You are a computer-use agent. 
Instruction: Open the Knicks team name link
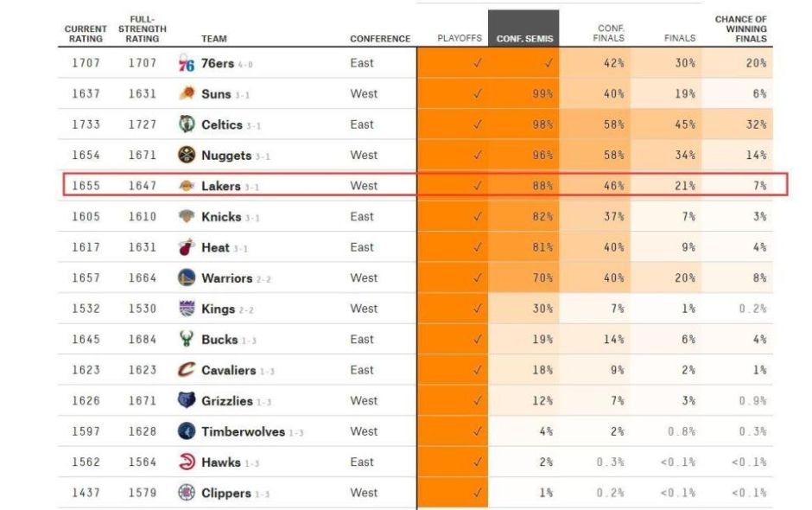coord(220,217)
